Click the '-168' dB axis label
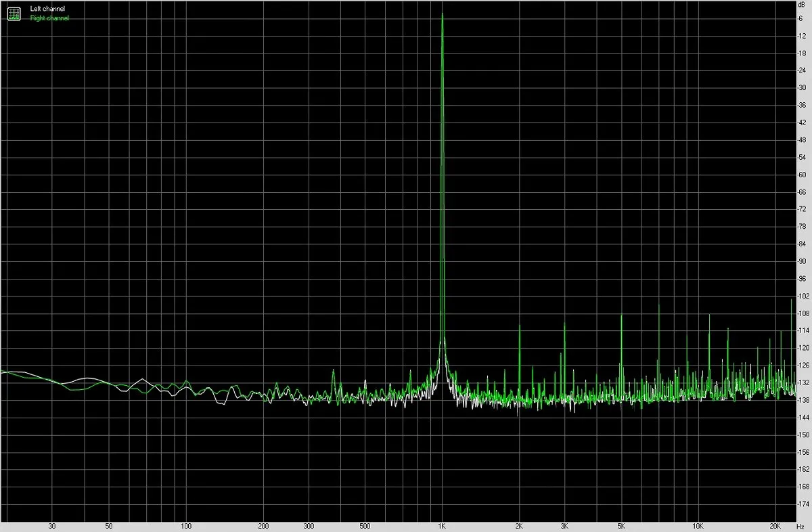The width and height of the screenshot is (812, 532). tap(804, 487)
